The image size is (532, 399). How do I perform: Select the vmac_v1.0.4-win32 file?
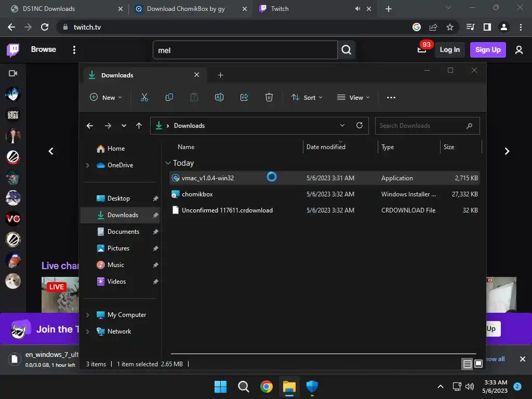click(324, 178)
